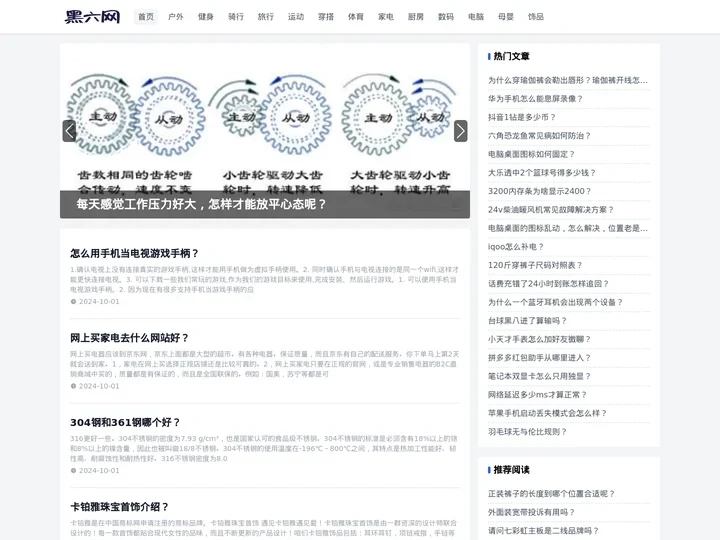Open carousel caption 每天感觉工作压力好大
720x540 pixels.
coord(201,204)
